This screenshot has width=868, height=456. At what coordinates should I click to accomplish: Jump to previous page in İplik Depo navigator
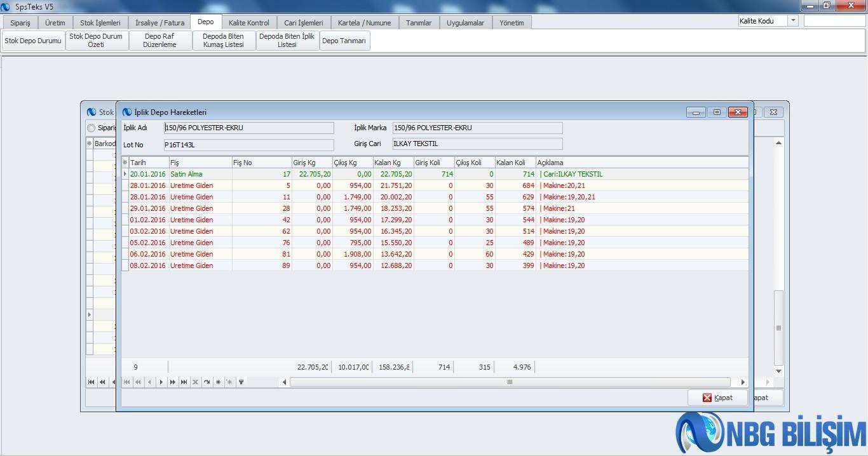tap(138, 382)
